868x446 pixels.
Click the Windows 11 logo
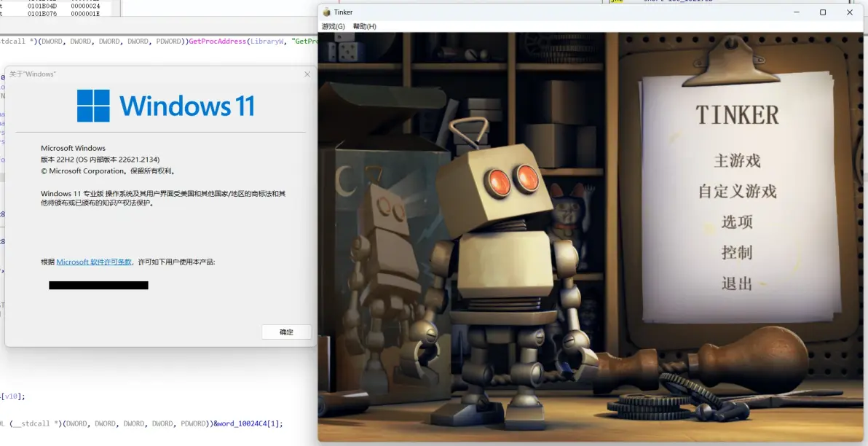pos(165,105)
